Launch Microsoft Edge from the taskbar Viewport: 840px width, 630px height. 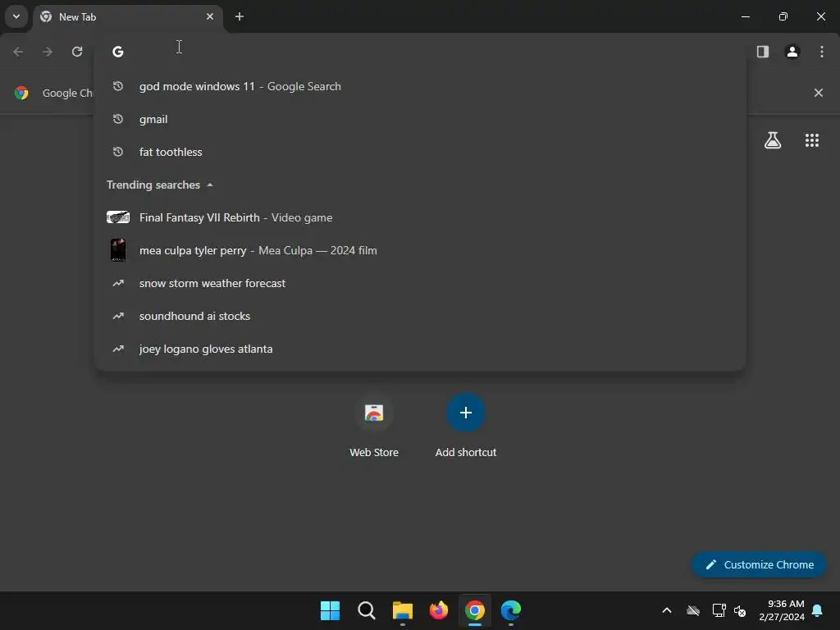pyautogui.click(x=511, y=610)
